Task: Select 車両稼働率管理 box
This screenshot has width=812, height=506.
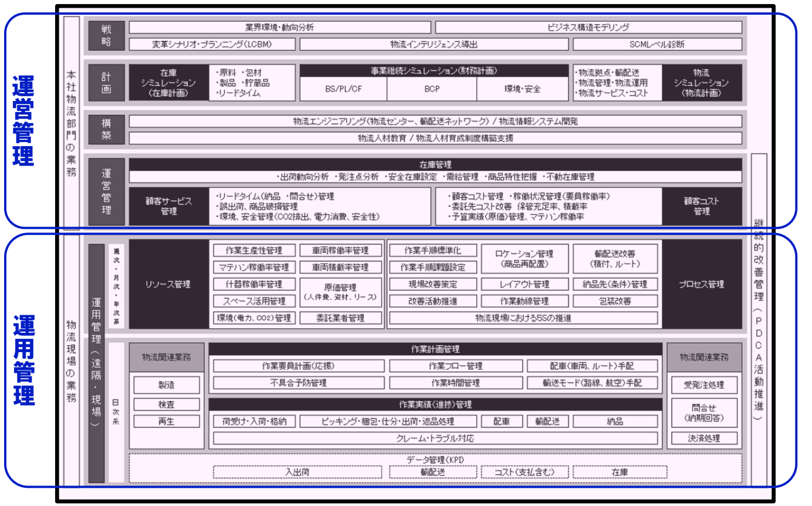Action: [341, 250]
